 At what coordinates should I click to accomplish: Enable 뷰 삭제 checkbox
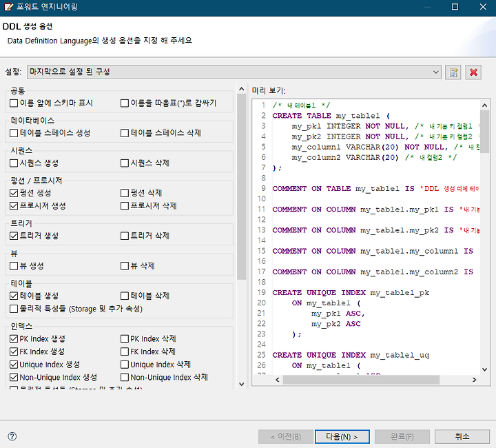click(x=125, y=266)
